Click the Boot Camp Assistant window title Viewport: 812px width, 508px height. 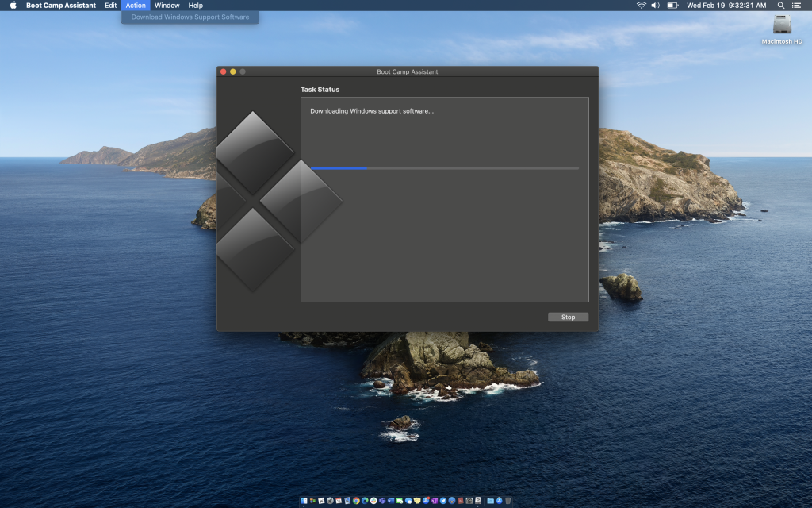(408, 72)
